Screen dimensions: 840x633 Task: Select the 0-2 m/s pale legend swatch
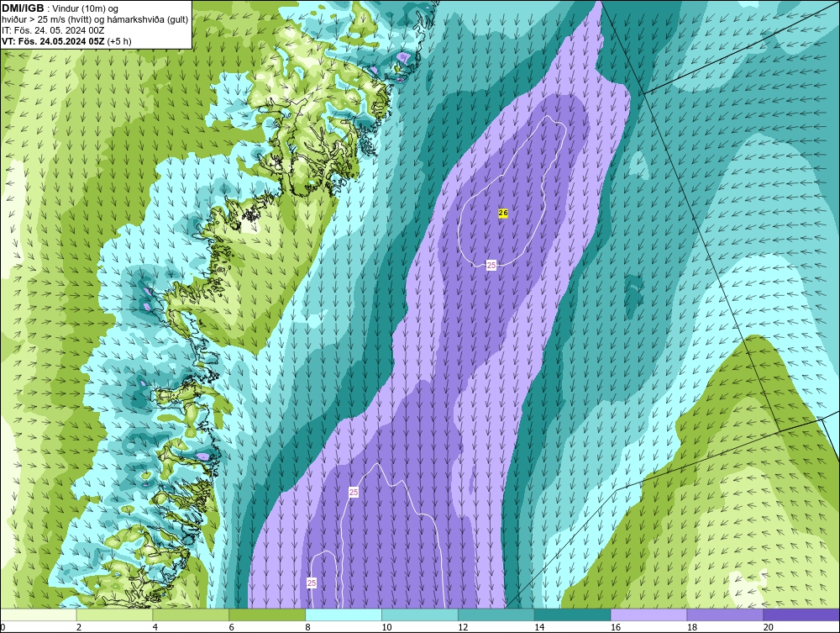pyautogui.click(x=38, y=615)
